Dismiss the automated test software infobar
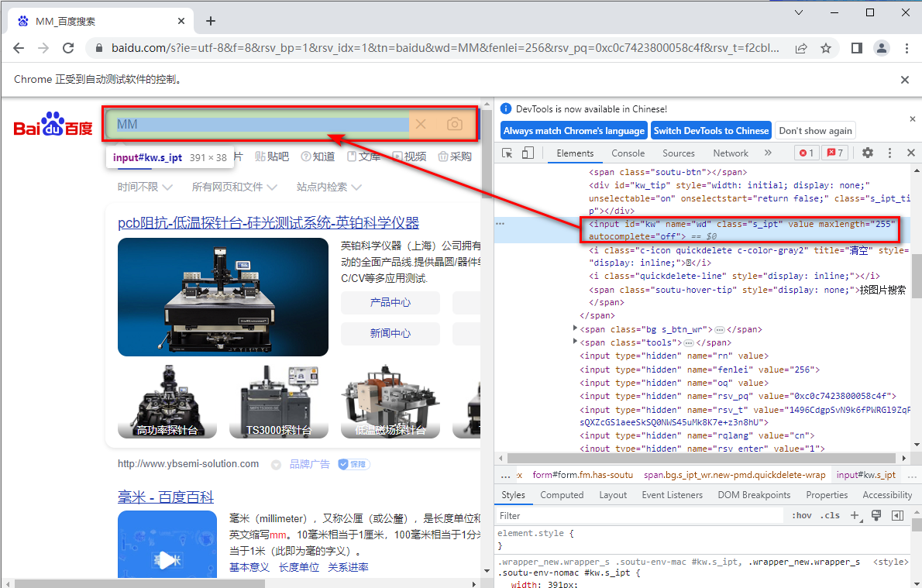 coord(905,79)
